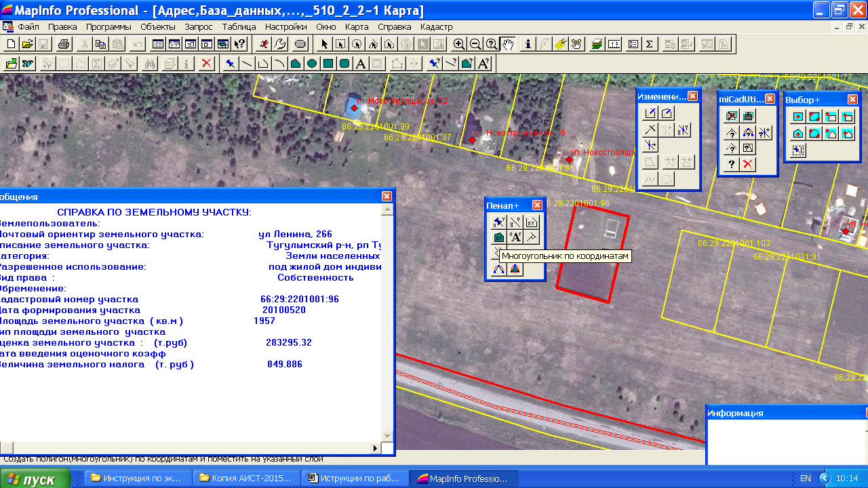Click question mark icon in miCadUtilities panel
Image resolution: width=868 pixels, height=488 pixels.
tap(731, 164)
